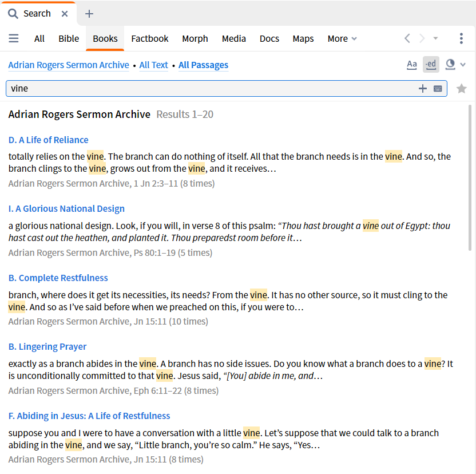The image size is (476, 474).
Task: Open the Maps search tab
Action: point(303,38)
